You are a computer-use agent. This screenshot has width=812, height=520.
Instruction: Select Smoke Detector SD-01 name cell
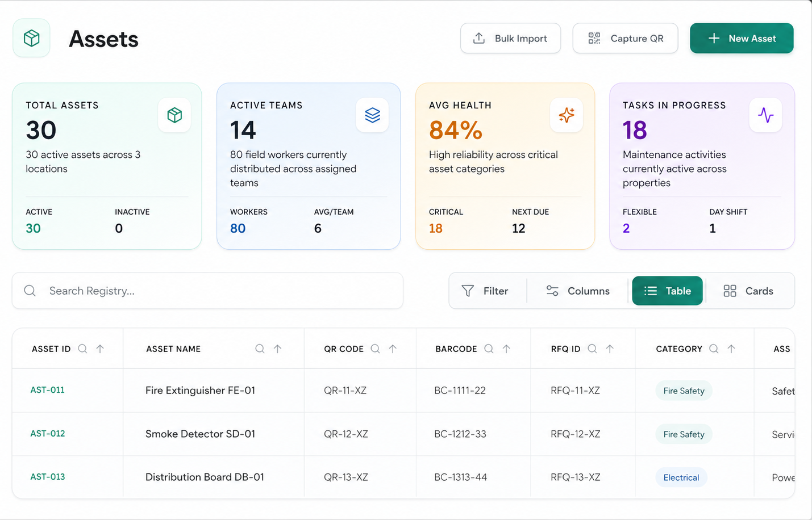(x=200, y=434)
